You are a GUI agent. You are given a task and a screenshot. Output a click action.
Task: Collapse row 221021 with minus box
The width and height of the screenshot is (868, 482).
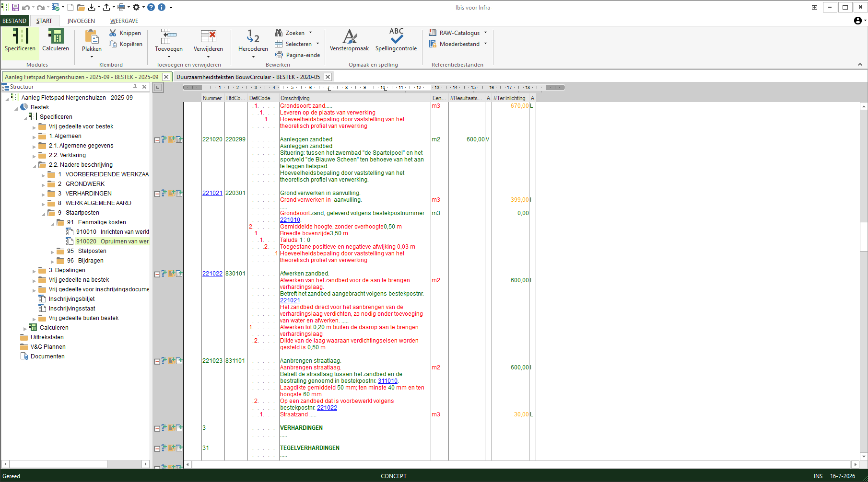click(x=157, y=194)
